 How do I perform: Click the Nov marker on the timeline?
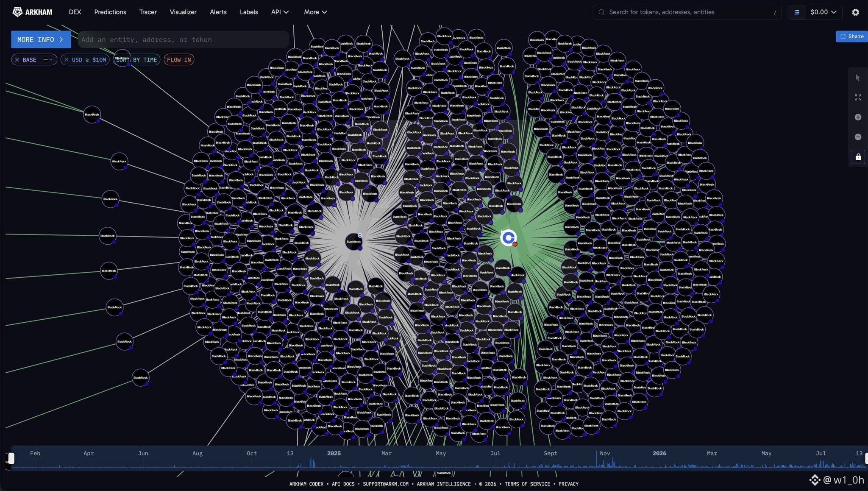point(605,453)
